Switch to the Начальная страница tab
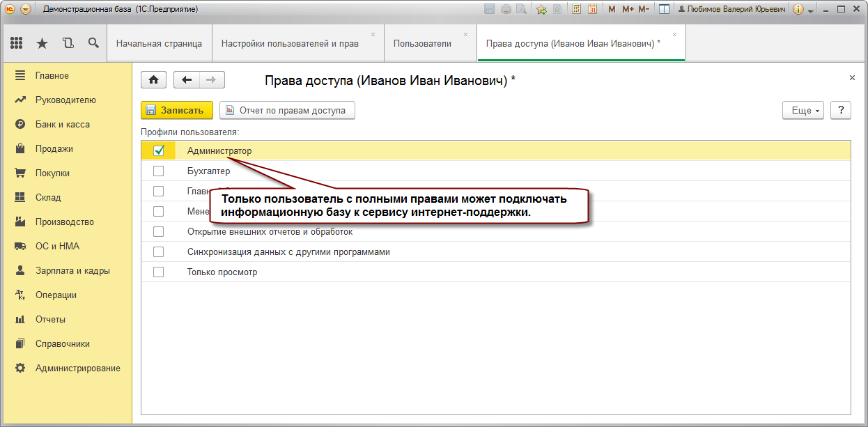 click(x=159, y=43)
